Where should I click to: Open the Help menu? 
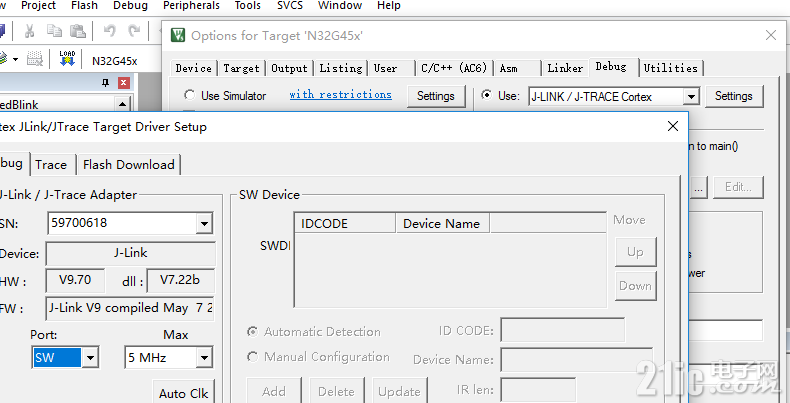pyautogui.click(x=388, y=6)
